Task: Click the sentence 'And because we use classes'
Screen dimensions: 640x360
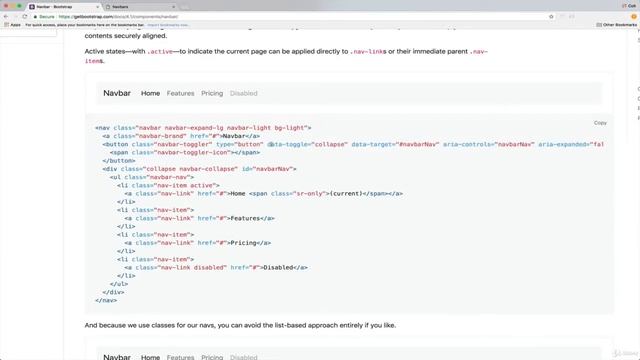Action: 240,325
